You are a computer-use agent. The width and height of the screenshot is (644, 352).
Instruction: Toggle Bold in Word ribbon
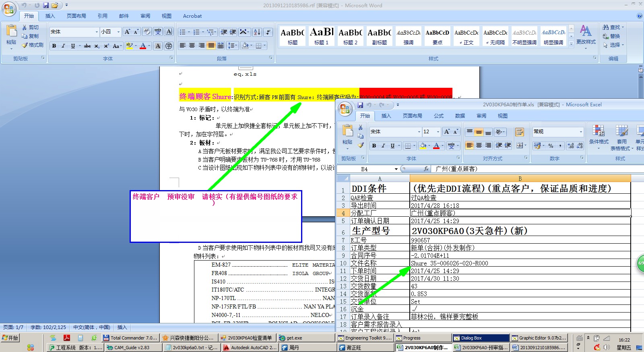(54, 46)
